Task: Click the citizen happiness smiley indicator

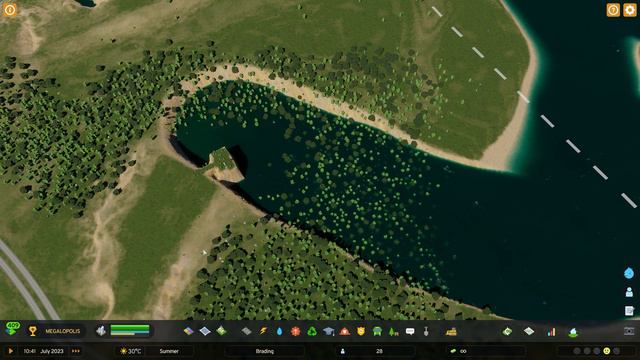Action: (x=607, y=351)
